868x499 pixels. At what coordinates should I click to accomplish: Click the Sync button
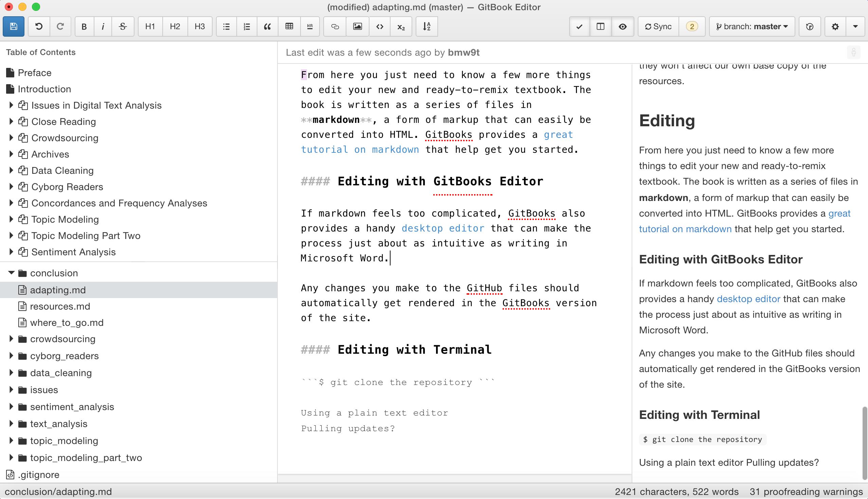click(658, 26)
